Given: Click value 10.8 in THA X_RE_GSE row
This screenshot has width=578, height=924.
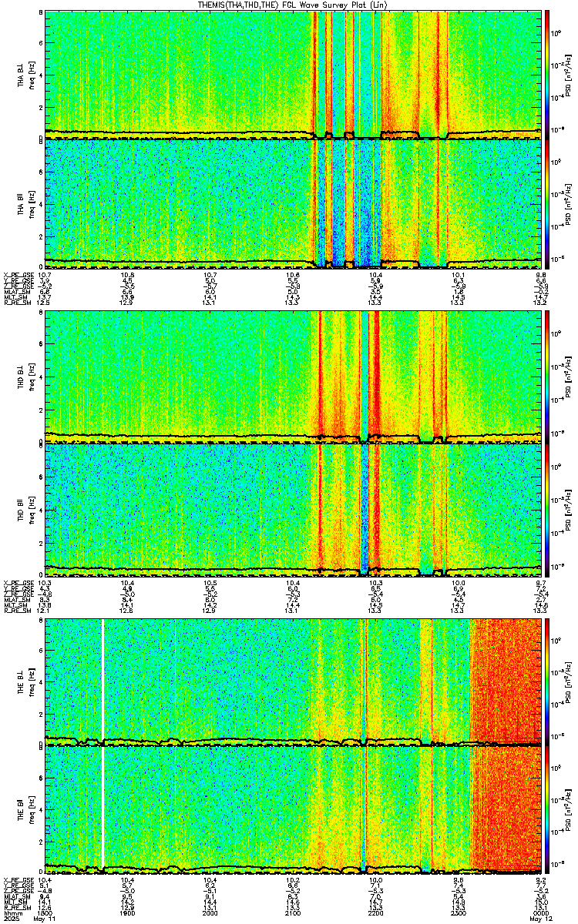Looking at the screenshot, I should 128,274.
